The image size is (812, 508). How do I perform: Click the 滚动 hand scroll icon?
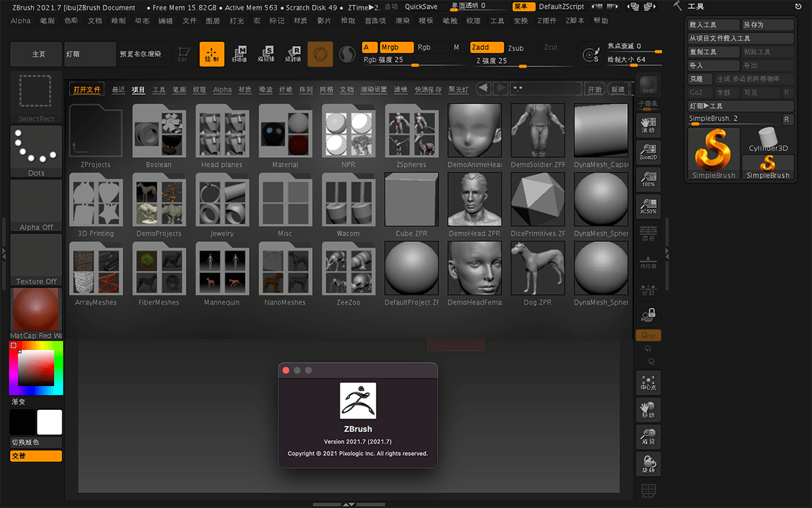(x=648, y=125)
